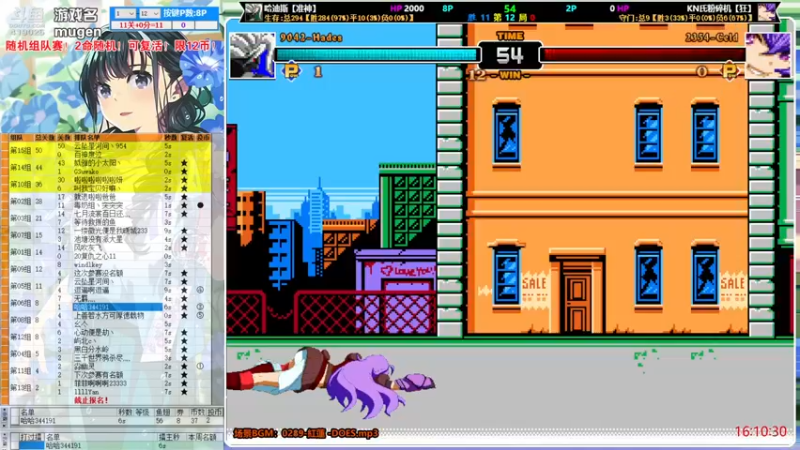Click the 9042-Hades name label
This screenshot has width=800, height=450.
[311, 37]
